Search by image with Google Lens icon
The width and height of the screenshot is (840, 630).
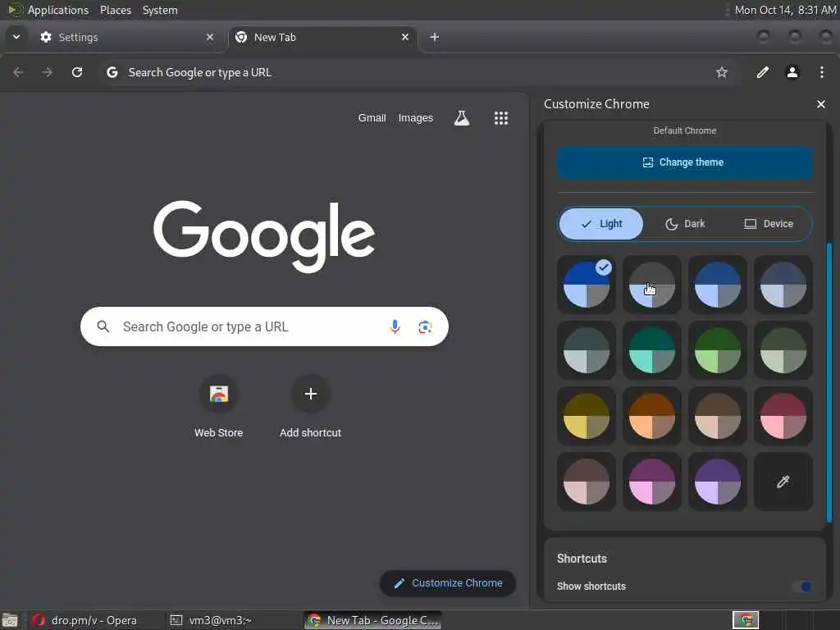coord(425,326)
